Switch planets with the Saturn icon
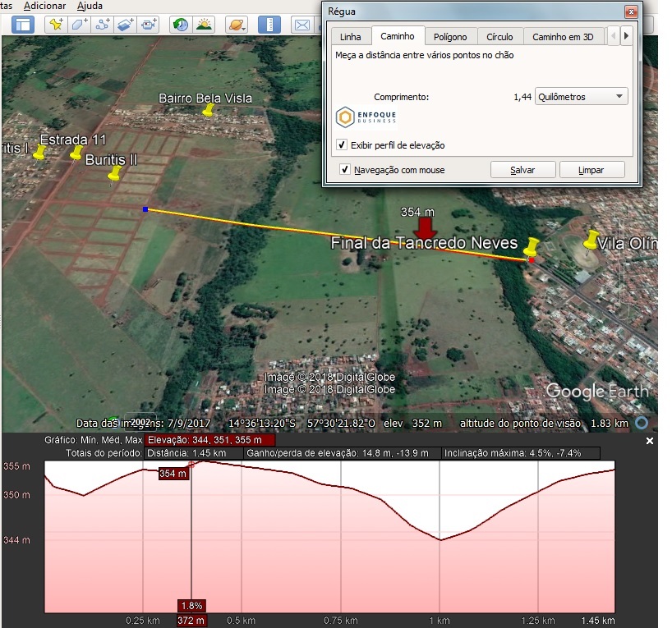672x628 pixels. pos(237,25)
